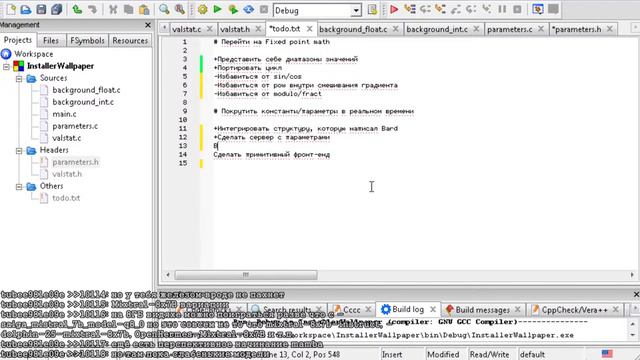The height and width of the screenshot is (360, 640).
Task: Close the todo.txt editor tab
Action: click(309, 29)
